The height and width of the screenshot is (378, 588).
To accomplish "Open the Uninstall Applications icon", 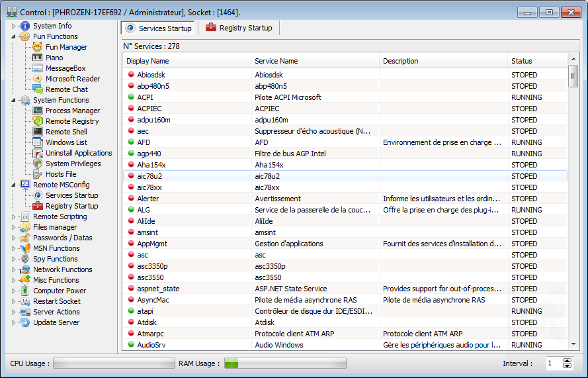I will point(38,153).
